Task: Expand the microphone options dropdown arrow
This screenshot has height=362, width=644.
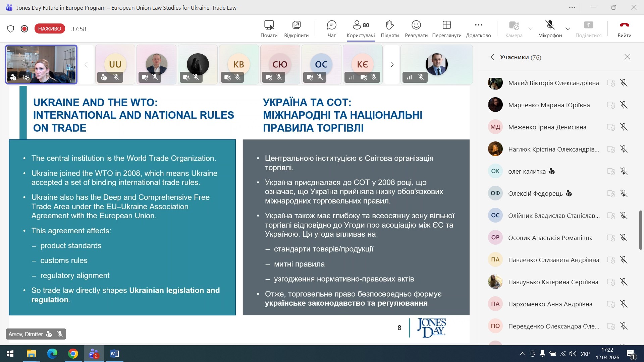Action: click(x=568, y=29)
